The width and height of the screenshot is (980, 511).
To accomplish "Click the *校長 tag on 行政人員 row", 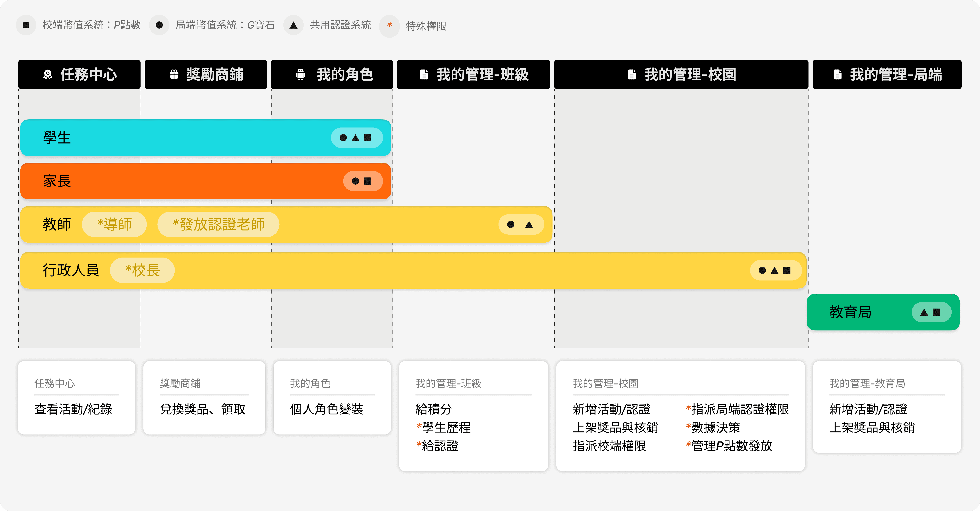I will pos(142,270).
